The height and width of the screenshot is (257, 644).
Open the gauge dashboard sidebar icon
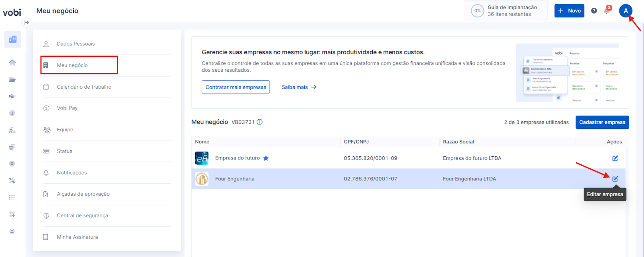[12, 113]
